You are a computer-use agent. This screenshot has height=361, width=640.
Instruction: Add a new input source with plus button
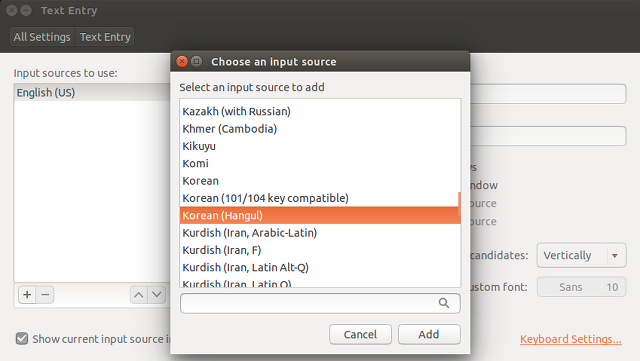(27, 294)
